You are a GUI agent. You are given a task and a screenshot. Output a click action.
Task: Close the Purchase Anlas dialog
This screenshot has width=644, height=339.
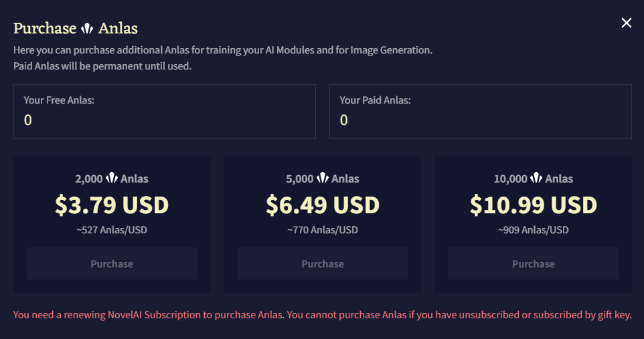627,23
